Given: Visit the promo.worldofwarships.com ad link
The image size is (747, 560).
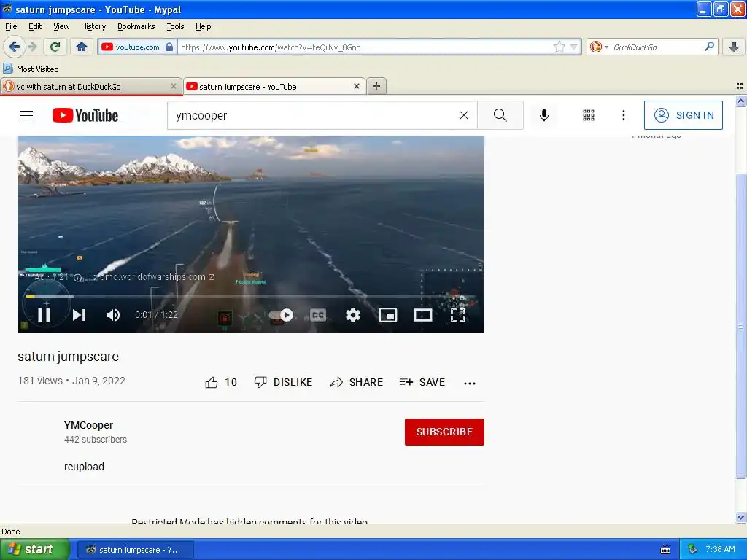Looking at the screenshot, I should 153,276.
